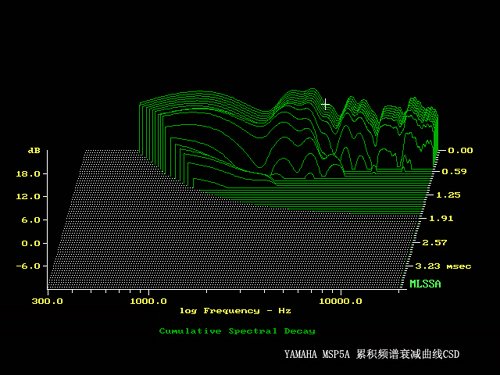Click the MLSSA logo text
Screen dimensions: 500x375
[x=425, y=284]
